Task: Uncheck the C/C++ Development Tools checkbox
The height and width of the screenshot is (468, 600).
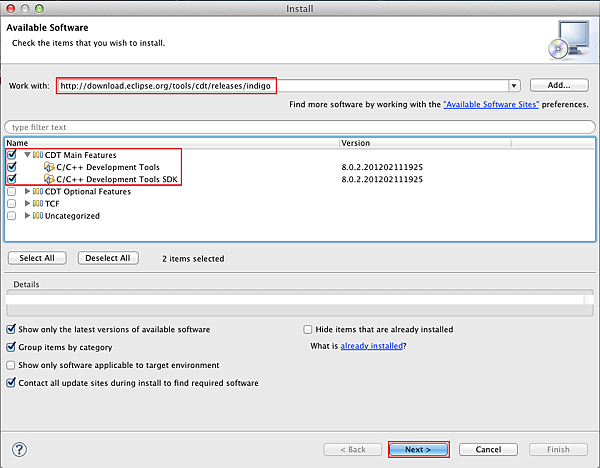Action: click(x=12, y=167)
